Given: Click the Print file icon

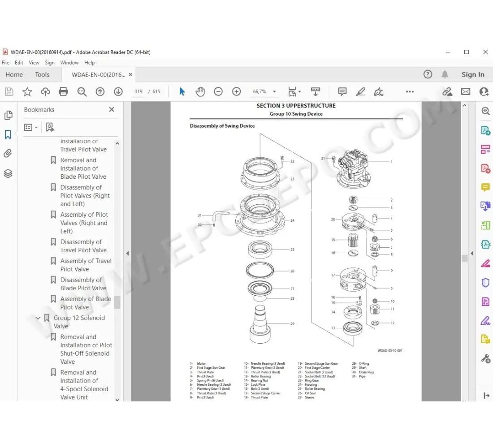Looking at the screenshot, I should click(x=63, y=91).
